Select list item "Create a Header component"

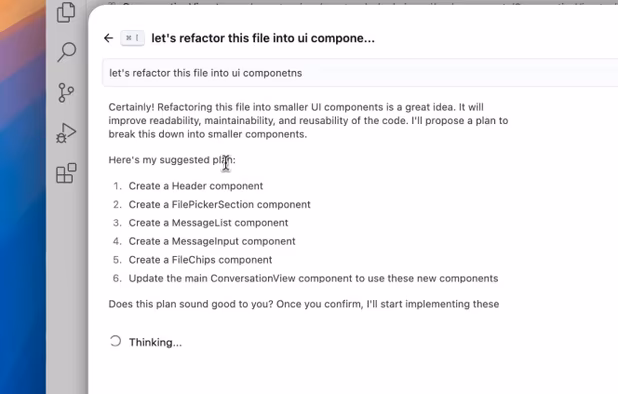(195, 186)
